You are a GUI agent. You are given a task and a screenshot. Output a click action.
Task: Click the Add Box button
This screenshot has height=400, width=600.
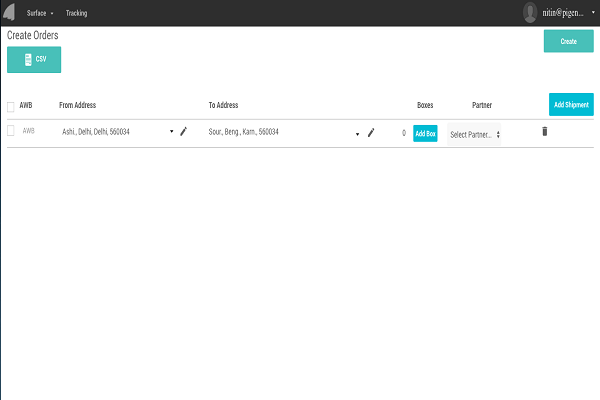[425, 133]
